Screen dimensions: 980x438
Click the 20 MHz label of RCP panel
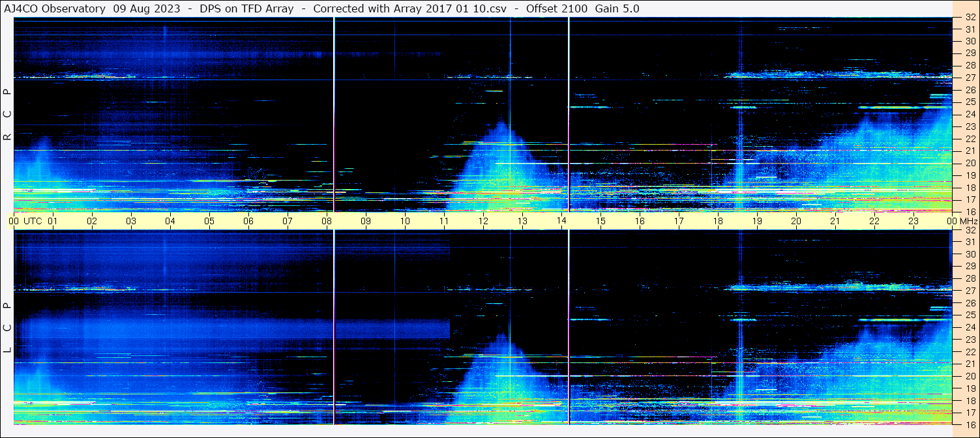[x=970, y=163]
